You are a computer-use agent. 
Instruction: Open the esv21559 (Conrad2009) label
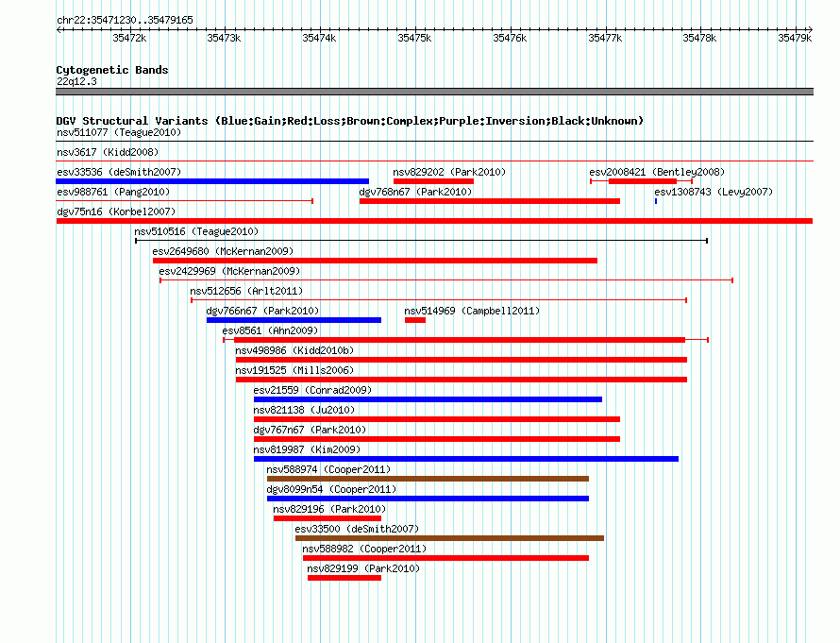pyautogui.click(x=312, y=390)
